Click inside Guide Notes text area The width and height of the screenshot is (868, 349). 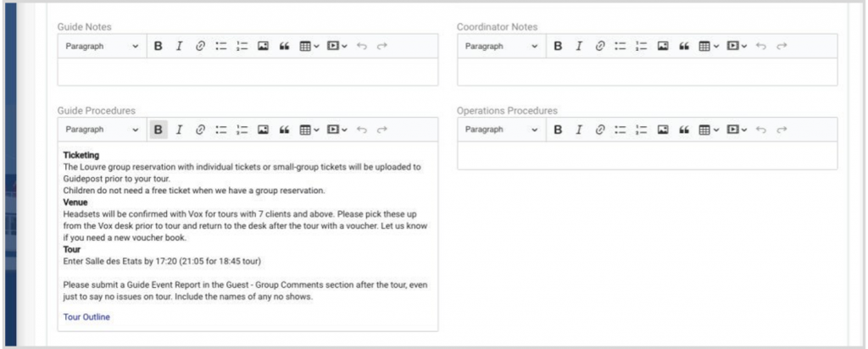pyautogui.click(x=248, y=72)
